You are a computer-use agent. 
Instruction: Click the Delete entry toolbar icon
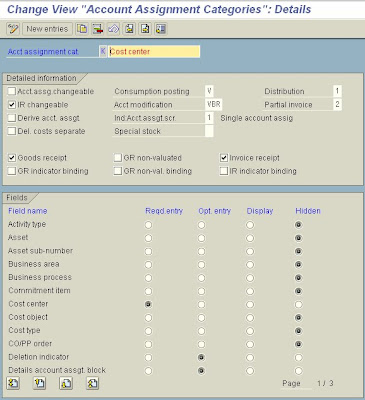pos(98,29)
